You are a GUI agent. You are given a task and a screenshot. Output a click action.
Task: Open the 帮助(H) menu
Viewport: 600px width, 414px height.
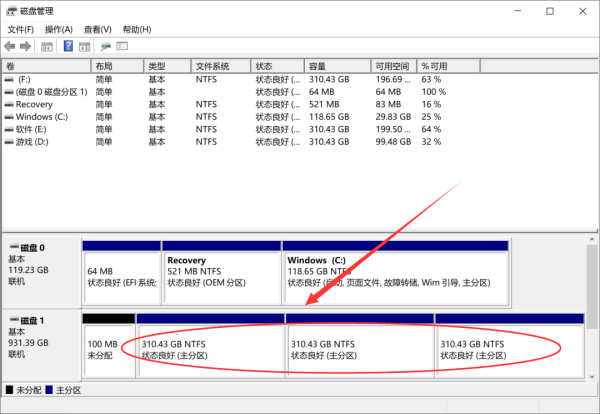click(x=136, y=30)
